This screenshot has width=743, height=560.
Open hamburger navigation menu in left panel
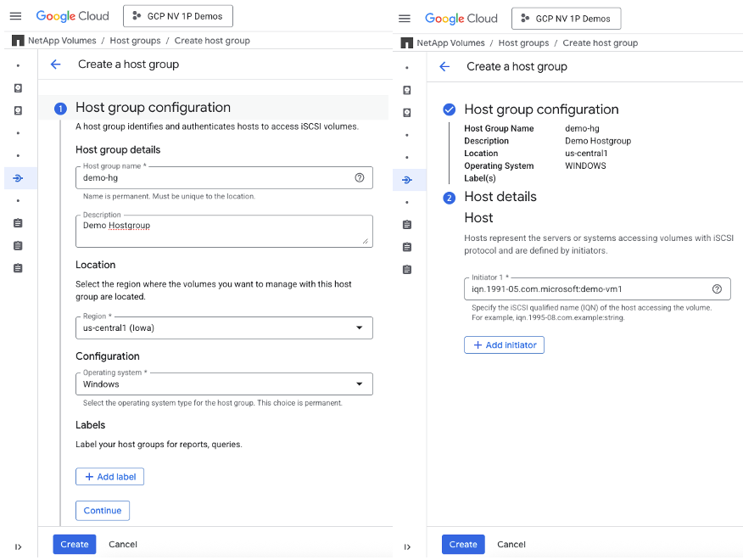click(x=15, y=16)
